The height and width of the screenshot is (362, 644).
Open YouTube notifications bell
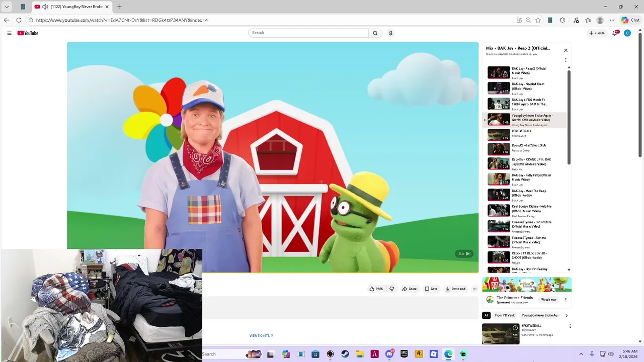(x=615, y=33)
